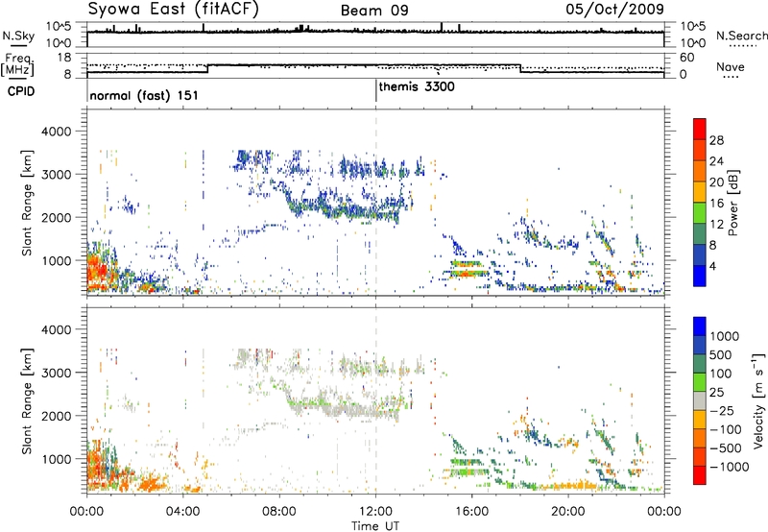Viewport: 768px width, 532px height.
Task: Click the '-1000' label on the velocity colorbar
Action: pos(729,467)
